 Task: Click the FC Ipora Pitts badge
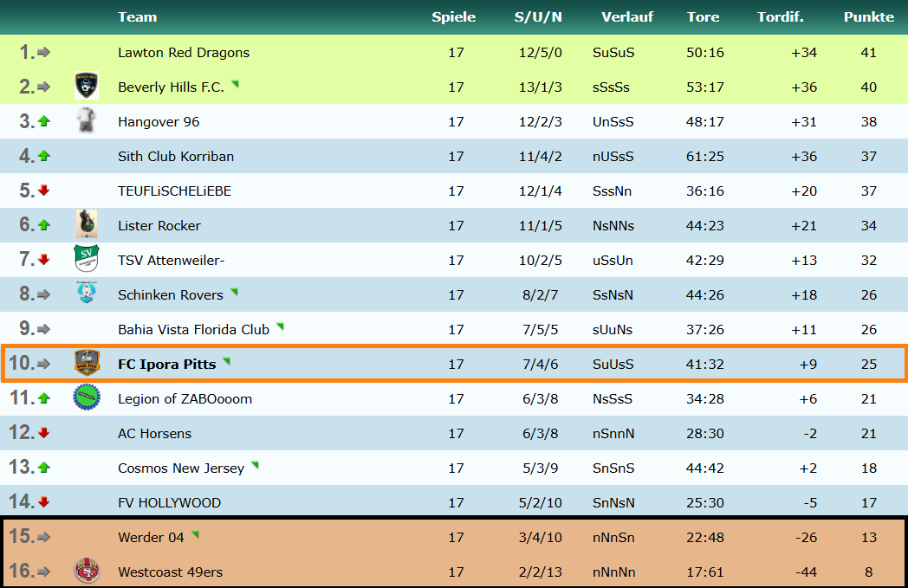click(x=86, y=364)
